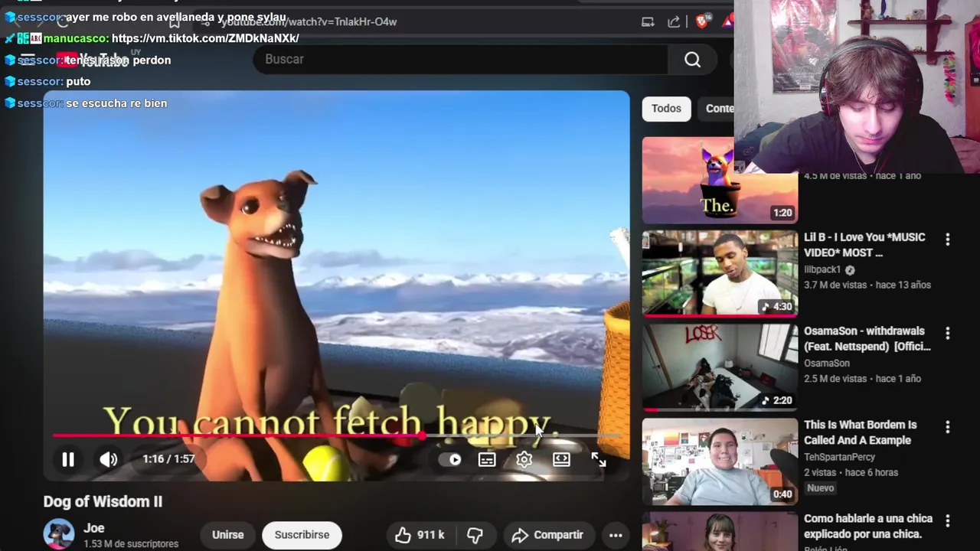Select the Todos filter chip

click(666, 109)
